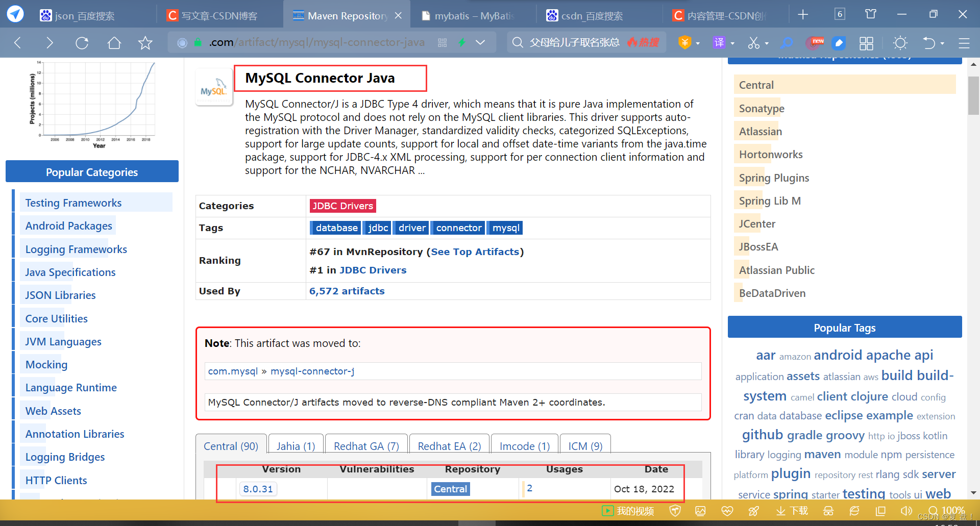980x526 pixels.
Task: Click the 100% zoom control
Action: 947,511
